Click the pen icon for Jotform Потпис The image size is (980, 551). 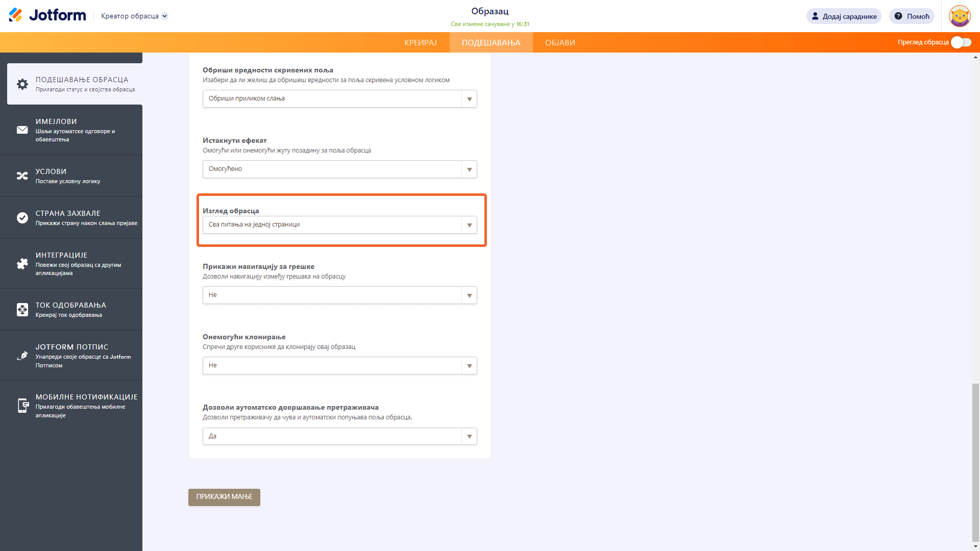(x=22, y=356)
